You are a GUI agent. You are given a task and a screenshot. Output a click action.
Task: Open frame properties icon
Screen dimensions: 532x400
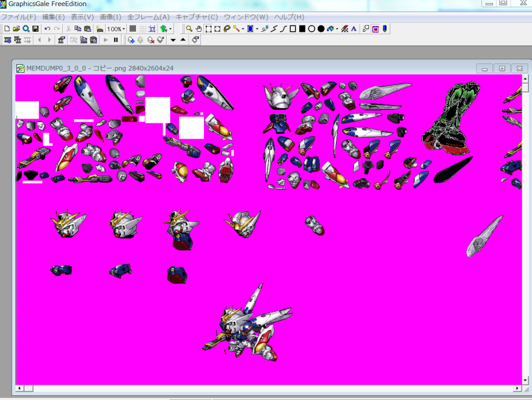(x=61, y=40)
